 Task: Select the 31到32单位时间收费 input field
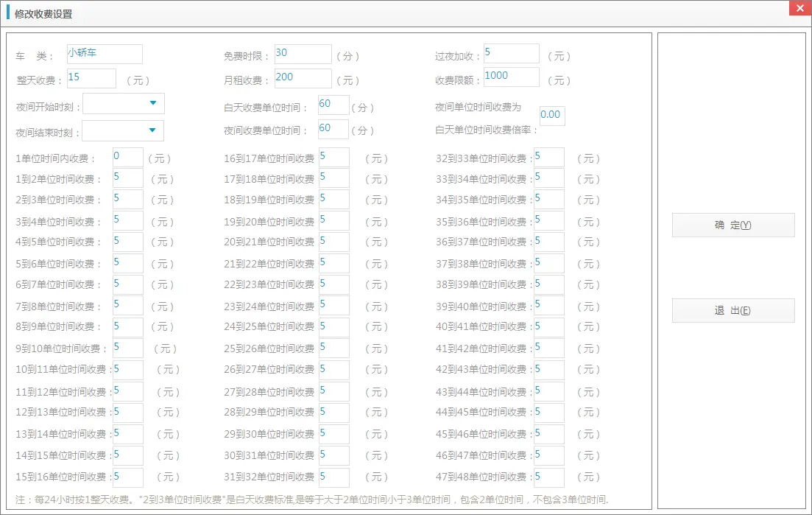(333, 477)
